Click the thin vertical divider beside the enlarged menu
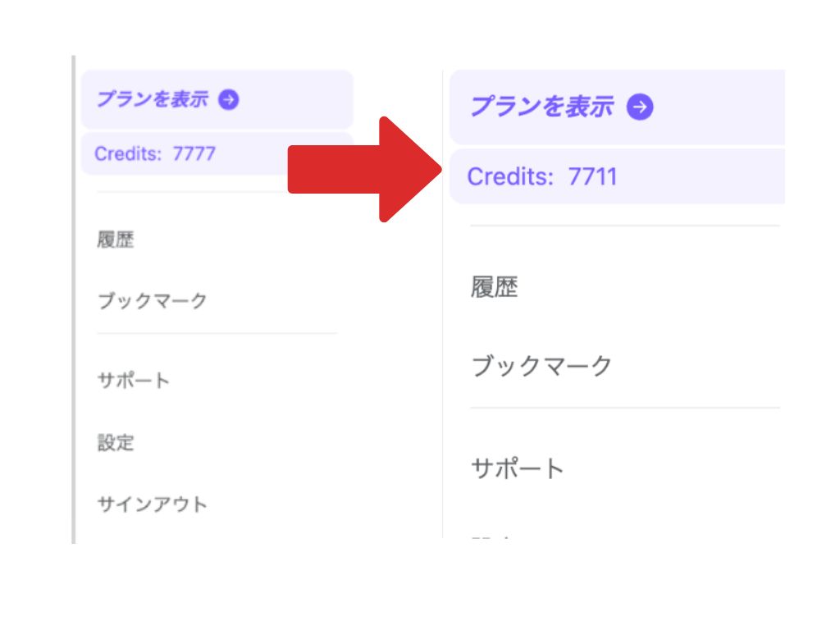 [x=442, y=304]
